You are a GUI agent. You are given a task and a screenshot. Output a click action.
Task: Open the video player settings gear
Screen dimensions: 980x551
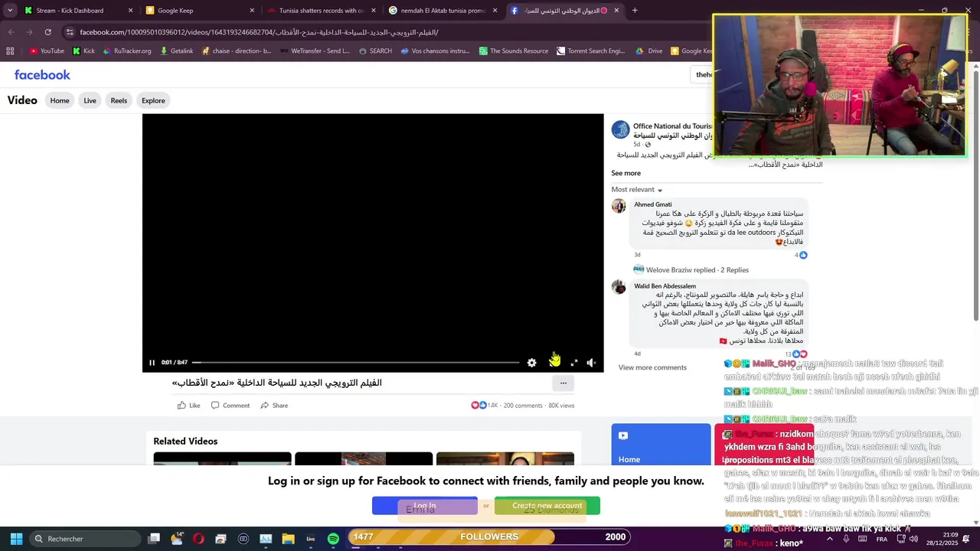tap(531, 363)
